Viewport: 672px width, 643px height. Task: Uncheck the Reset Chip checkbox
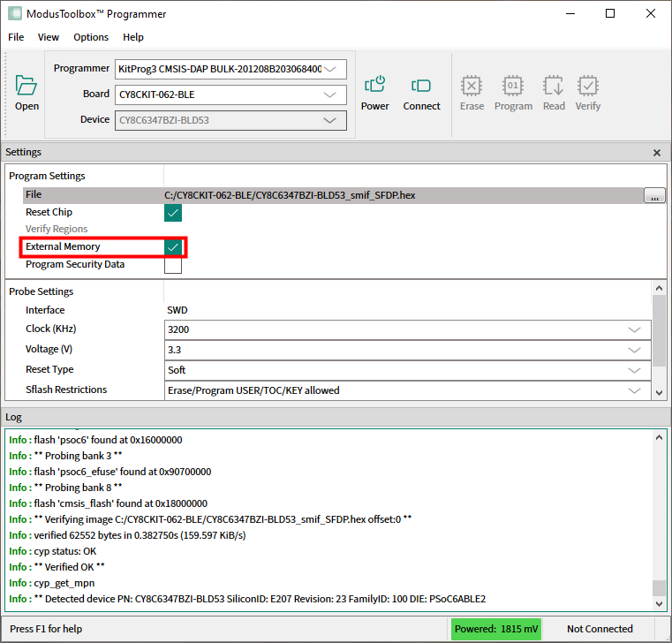pos(173,213)
